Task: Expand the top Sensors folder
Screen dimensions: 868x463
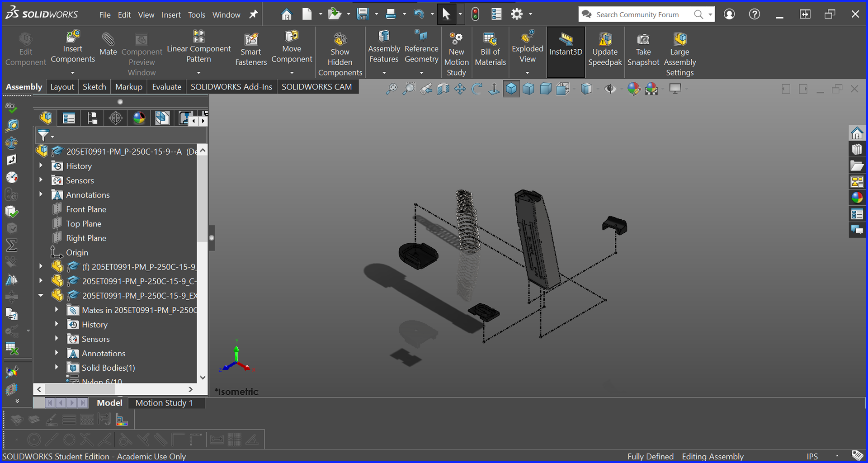Action: pyautogui.click(x=41, y=180)
